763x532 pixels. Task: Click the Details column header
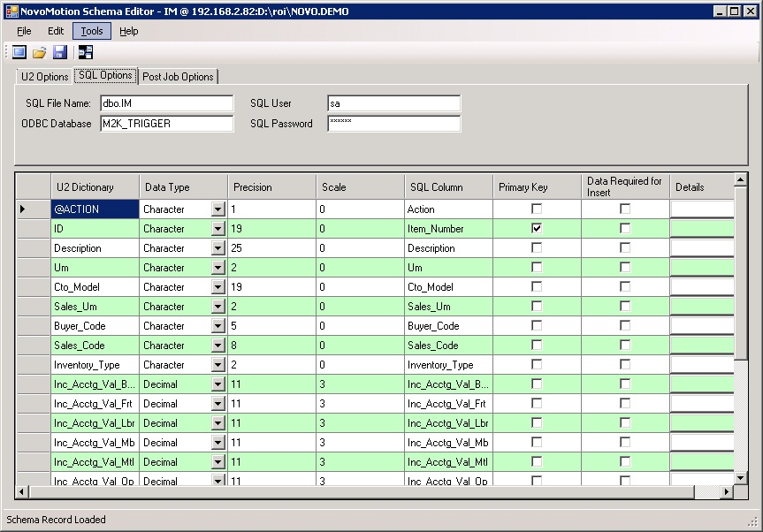pyautogui.click(x=702, y=187)
